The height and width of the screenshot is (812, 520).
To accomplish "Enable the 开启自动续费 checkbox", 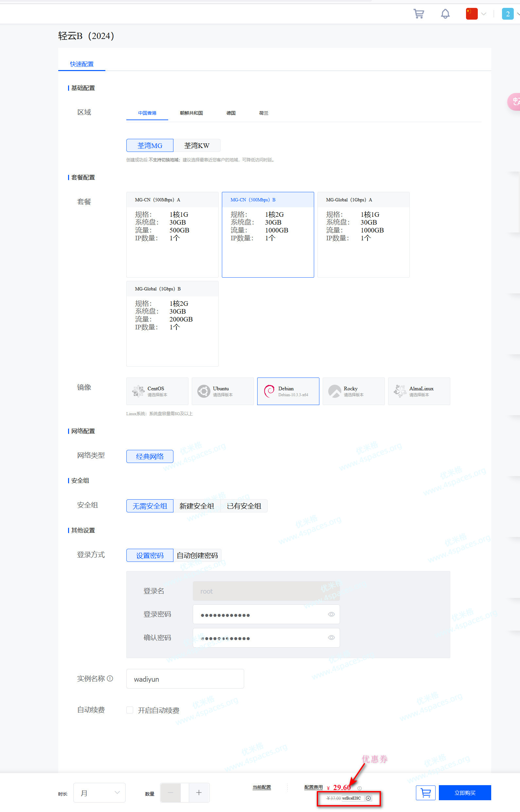I will [x=130, y=710].
